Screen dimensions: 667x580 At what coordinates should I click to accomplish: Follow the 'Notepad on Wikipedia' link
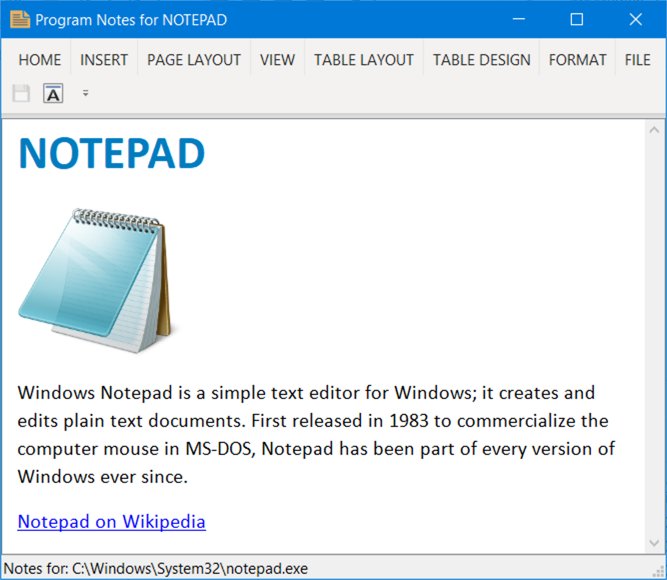111,521
